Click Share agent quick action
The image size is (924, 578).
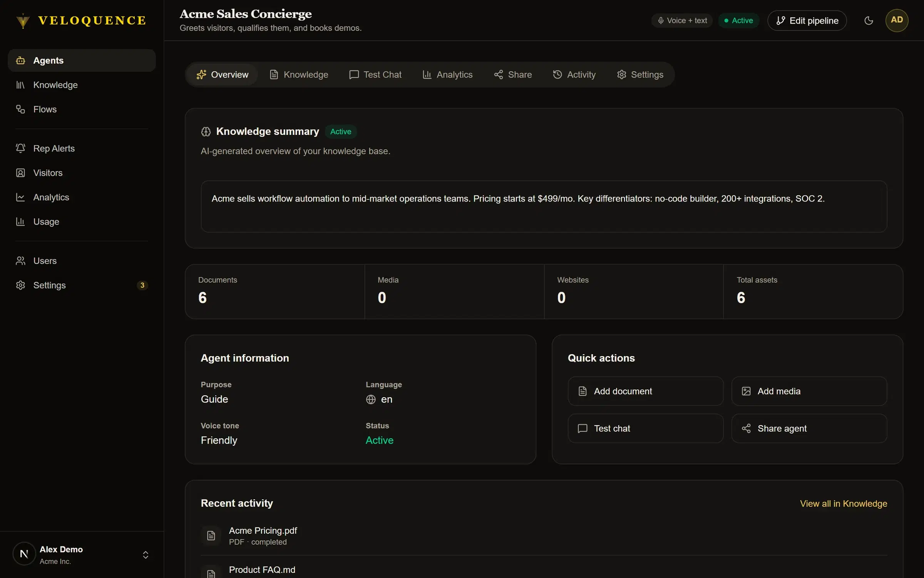[809, 428]
